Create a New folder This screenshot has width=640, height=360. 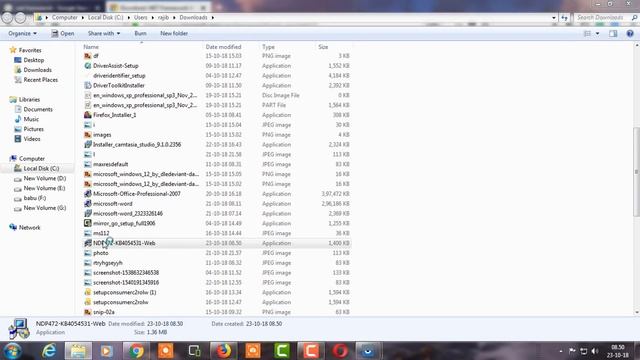tap(174, 33)
